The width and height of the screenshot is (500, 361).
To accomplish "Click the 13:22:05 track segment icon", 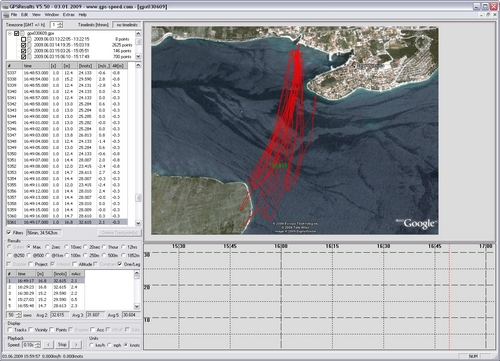I will [x=30, y=39].
